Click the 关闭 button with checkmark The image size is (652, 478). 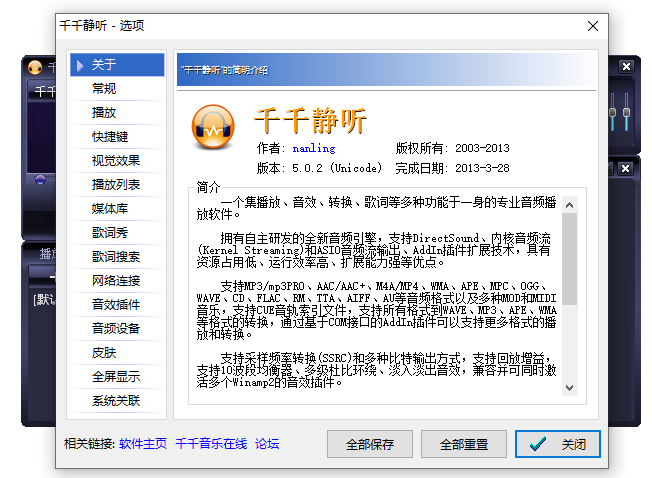pos(558,444)
